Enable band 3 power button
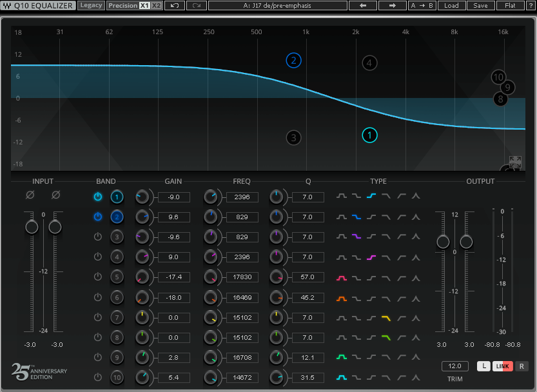Image resolution: width=537 pixels, height=392 pixels. [98, 237]
